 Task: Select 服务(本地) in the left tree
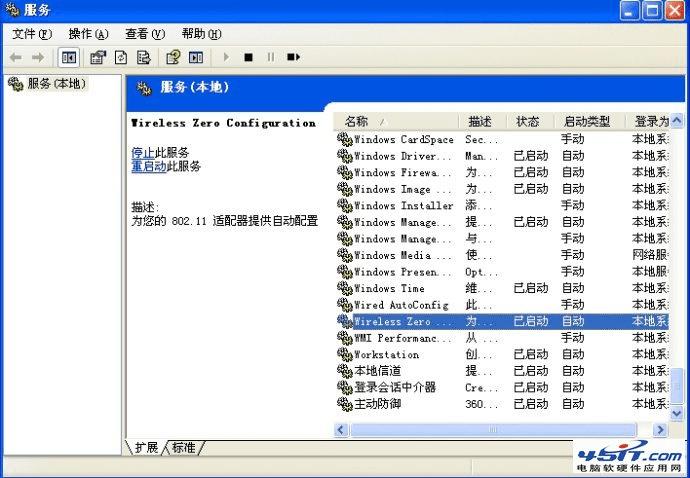tap(48, 84)
